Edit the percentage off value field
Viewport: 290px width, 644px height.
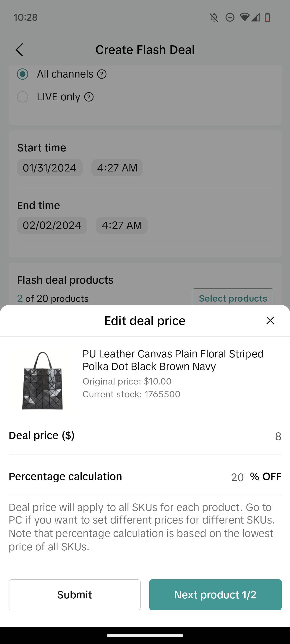(x=237, y=477)
